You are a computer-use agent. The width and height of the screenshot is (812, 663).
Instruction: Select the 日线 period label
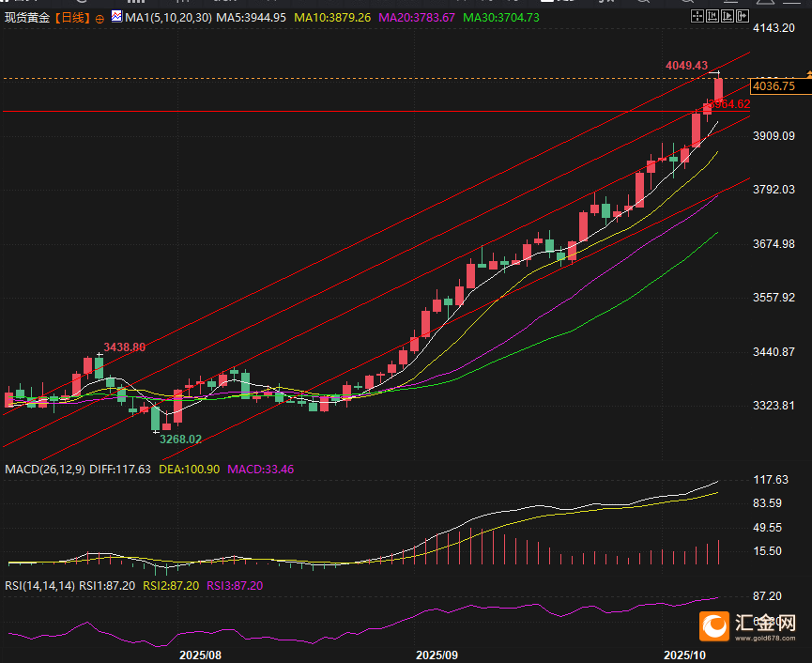(x=72, y=18)
